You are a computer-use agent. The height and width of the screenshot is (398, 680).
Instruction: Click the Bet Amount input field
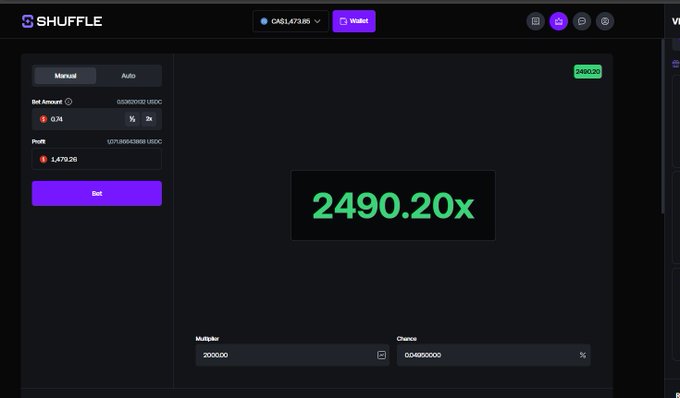(97, 119)
